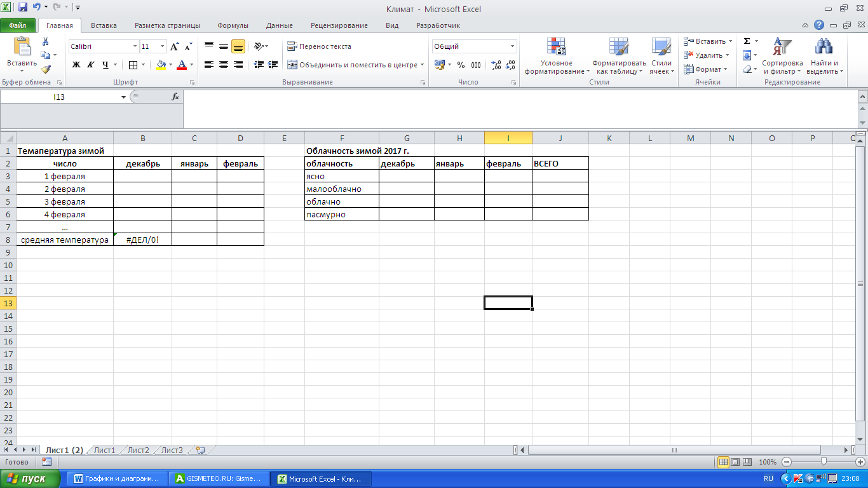Expand the Общий number format dropdown
The height and width of the screenshot is (488, 868).
point(512,46)
